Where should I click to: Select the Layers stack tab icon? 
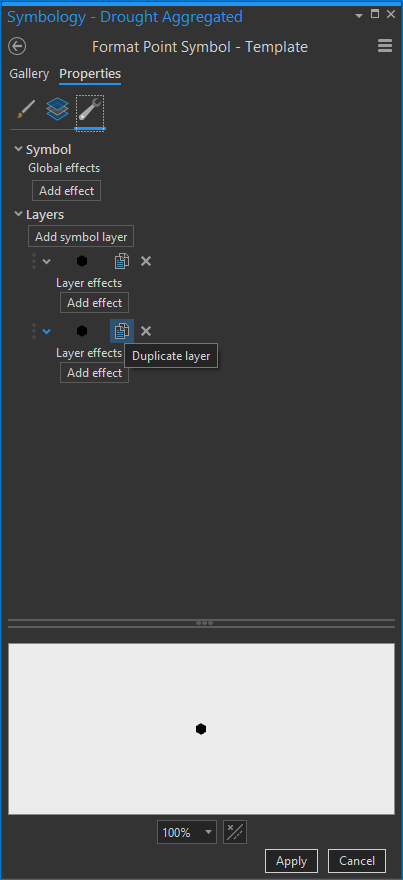coord(57,109)
